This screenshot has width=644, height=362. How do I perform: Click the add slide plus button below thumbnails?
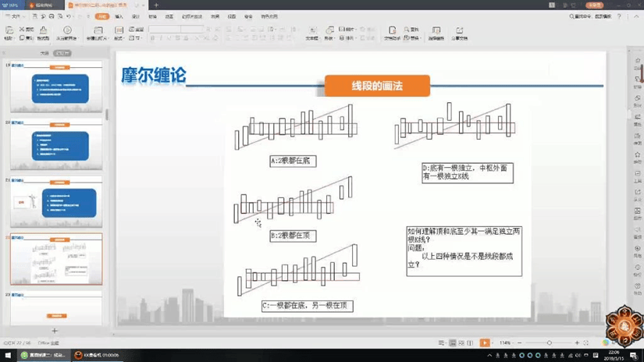tap(55, 331)
